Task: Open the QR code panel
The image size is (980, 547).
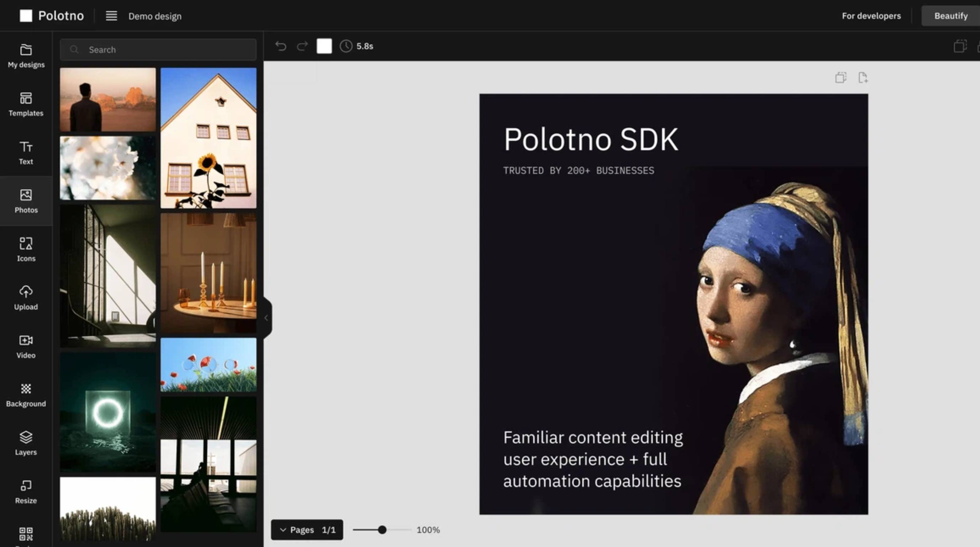Action: click(x=26, y=535)
